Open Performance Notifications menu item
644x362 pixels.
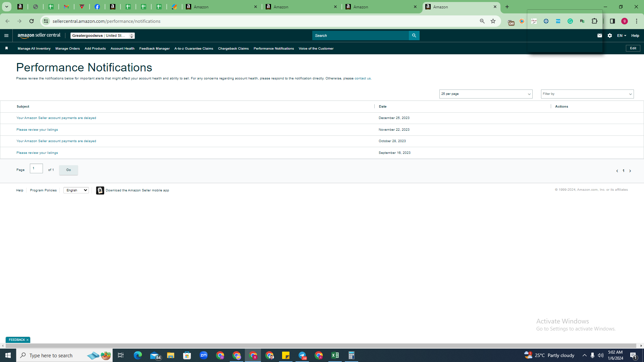tap(273, 49)
